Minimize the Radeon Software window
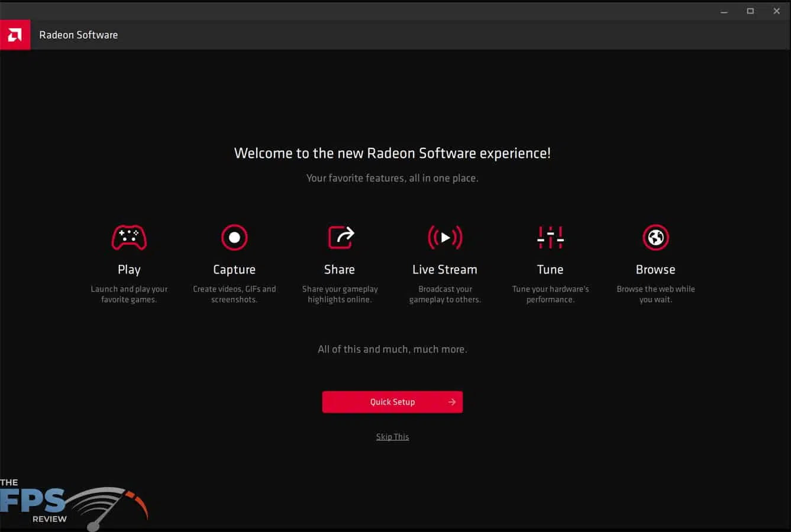This screenshot has height=532, width=791. pyautogui.click(x=724, y=11)
